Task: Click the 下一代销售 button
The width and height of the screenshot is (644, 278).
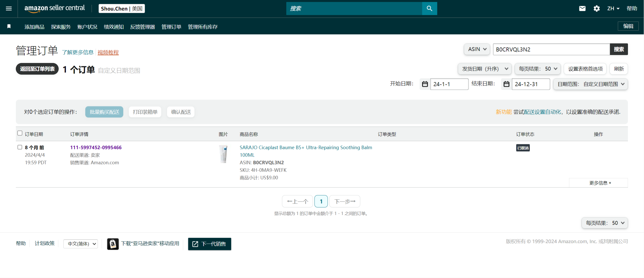Action: (210, 244)
